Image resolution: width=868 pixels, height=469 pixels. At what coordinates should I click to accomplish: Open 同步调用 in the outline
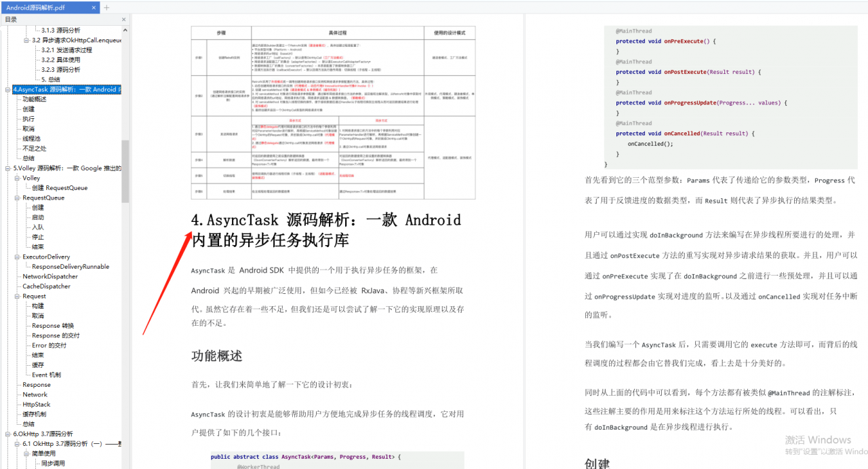coord(53,464)
